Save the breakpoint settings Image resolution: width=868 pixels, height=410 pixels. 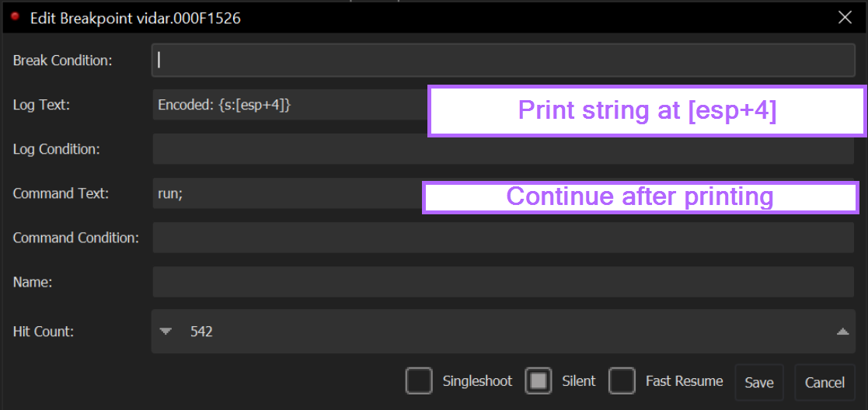tap(759, 382)
